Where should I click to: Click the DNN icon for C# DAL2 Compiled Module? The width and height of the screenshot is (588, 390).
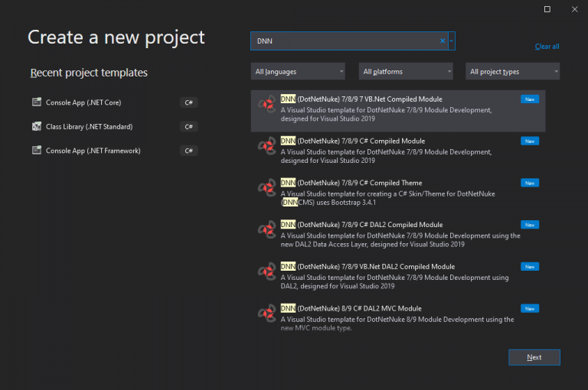coord(267,230)
